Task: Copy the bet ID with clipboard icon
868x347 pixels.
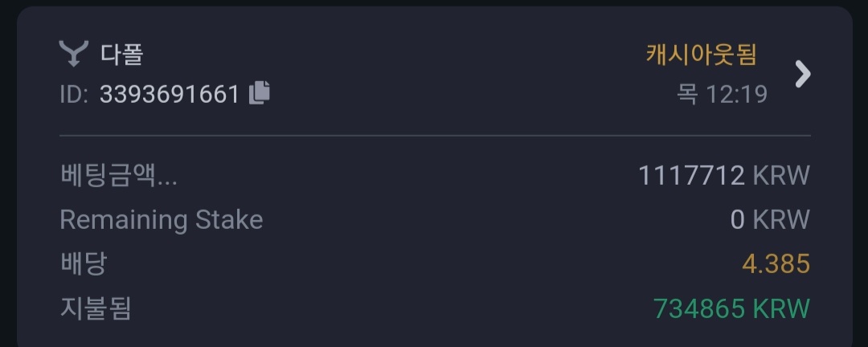Action: click(259, 93)
